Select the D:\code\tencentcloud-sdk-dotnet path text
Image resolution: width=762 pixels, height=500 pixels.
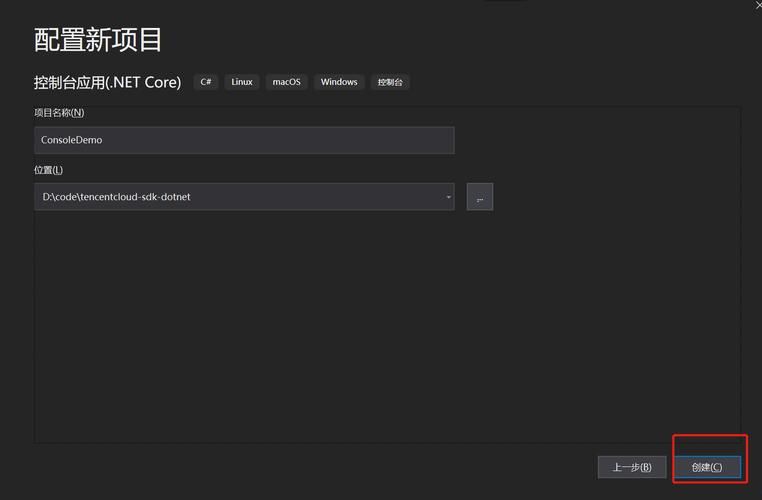click(116, 197)
